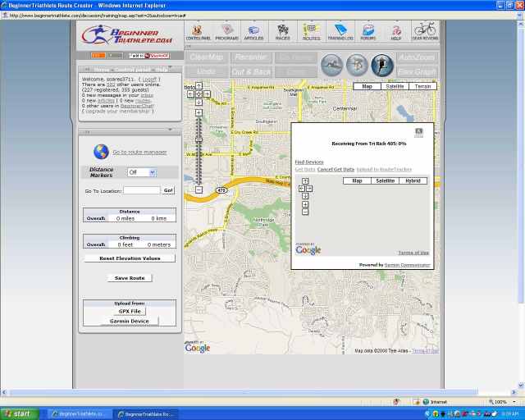Viewport: 525px width, 420px height.
Task: Click the Clear Map button
Action: [x=207, y=57]
